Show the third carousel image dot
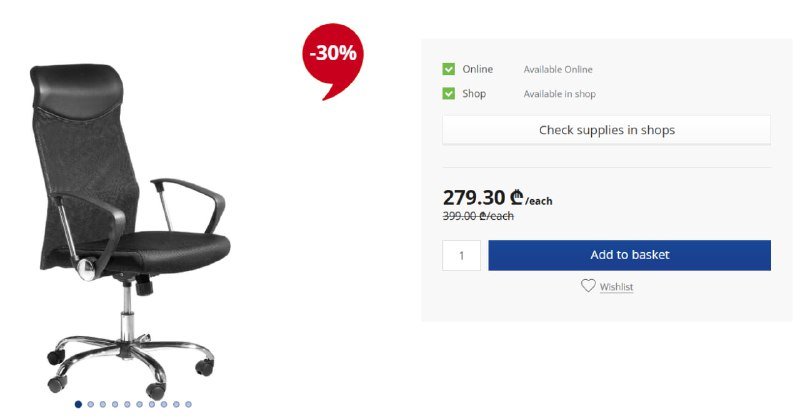 coord(103,404)
